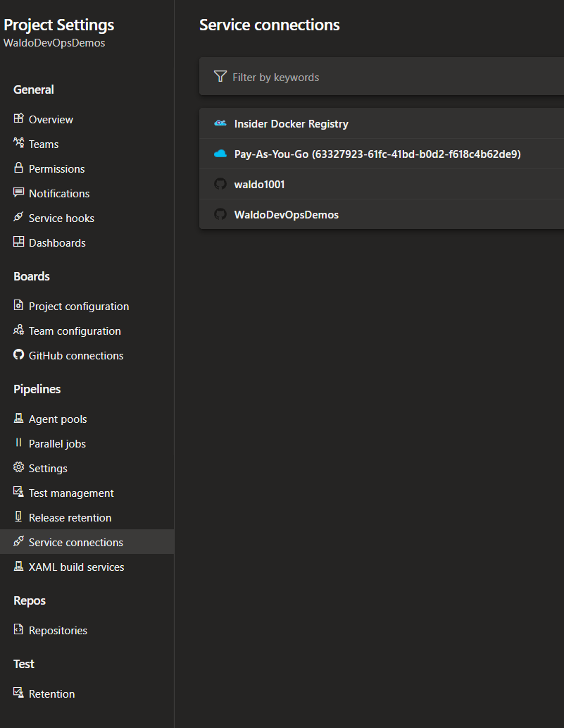Click the Project configuration document icon
This screenshot has width=564, height=728.
point(18,305)
